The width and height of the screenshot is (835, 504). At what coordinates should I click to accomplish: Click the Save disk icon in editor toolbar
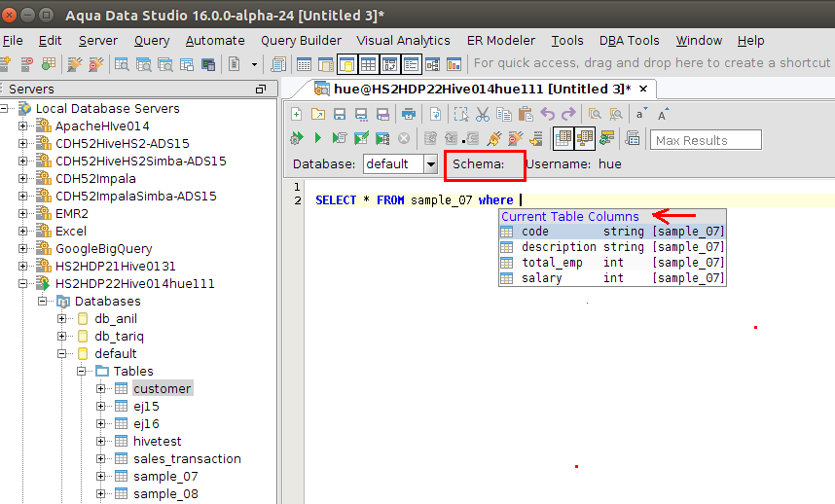[340, 114]
